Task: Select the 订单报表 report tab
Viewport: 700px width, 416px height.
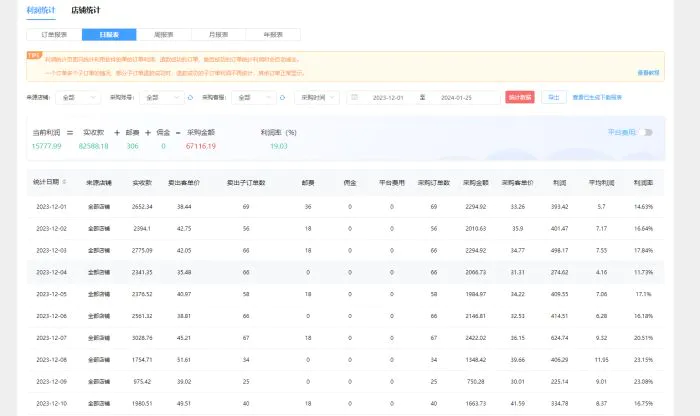Action: coord(54,34)
